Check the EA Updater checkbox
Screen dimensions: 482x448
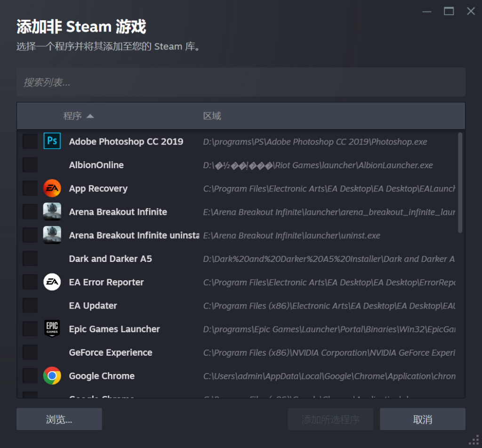[30, 305]
